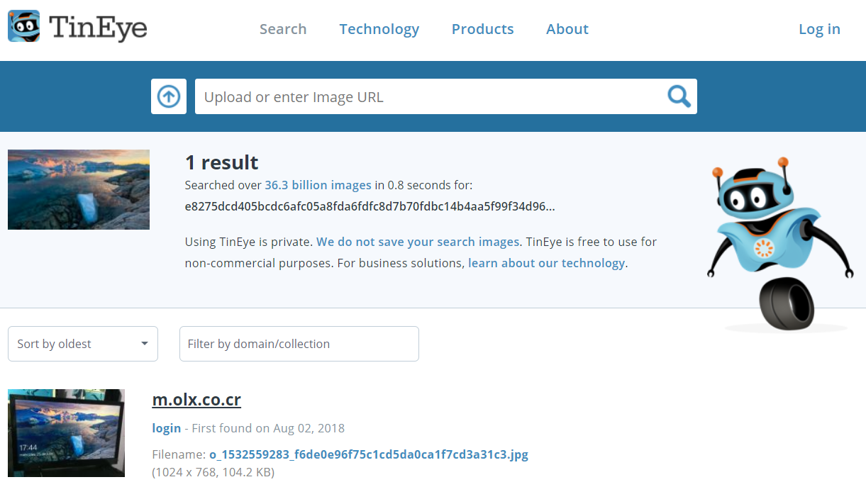Open the 36.3 billion images link
This screenshot has height=504, width=866.
(x=318, y=185)
